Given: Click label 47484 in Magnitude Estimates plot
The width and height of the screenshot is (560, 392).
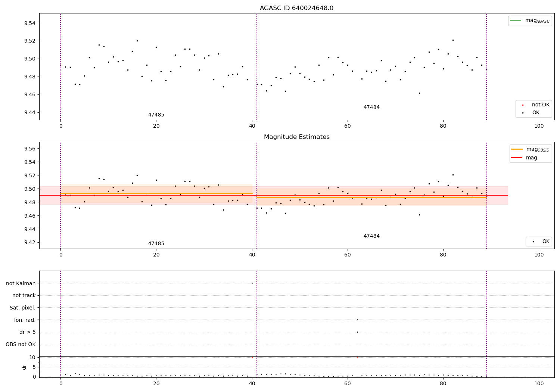Looking at the screenshot, I should pos(371,236).
